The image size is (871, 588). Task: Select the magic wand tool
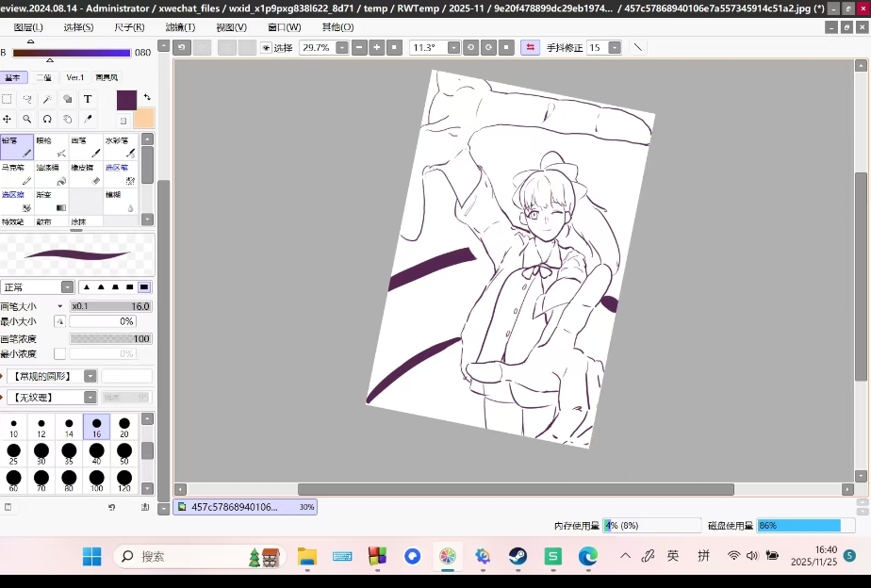pyautogui.click(x=47, y=99)
